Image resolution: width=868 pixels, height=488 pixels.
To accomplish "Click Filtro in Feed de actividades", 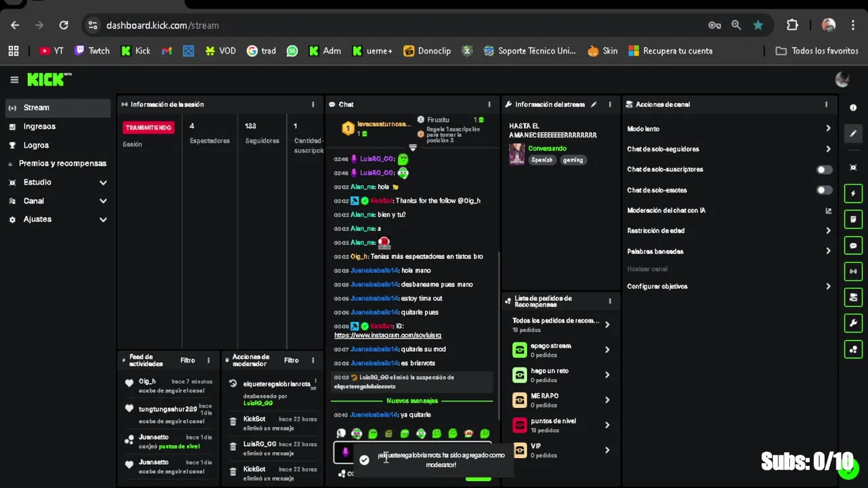I will click(x=187, y=361).
